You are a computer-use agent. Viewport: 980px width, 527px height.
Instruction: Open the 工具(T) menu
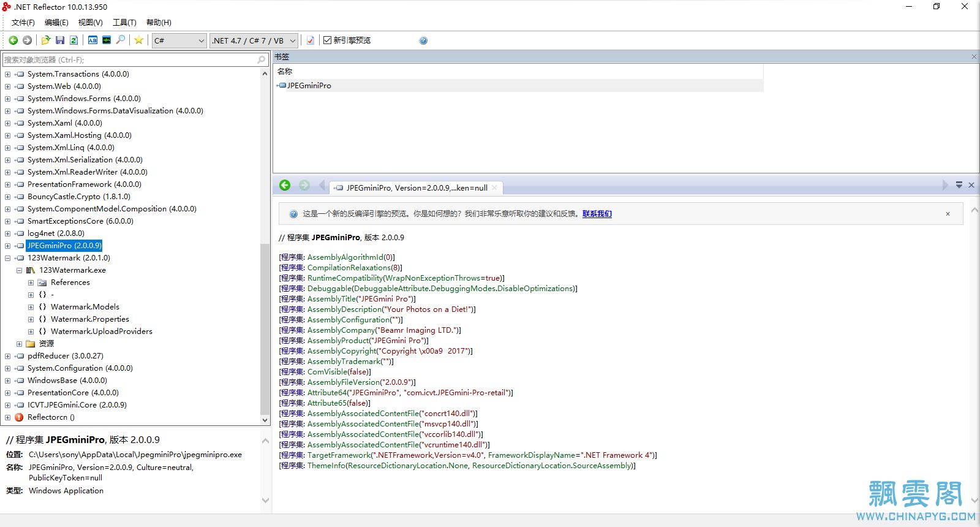pos(124,23)
